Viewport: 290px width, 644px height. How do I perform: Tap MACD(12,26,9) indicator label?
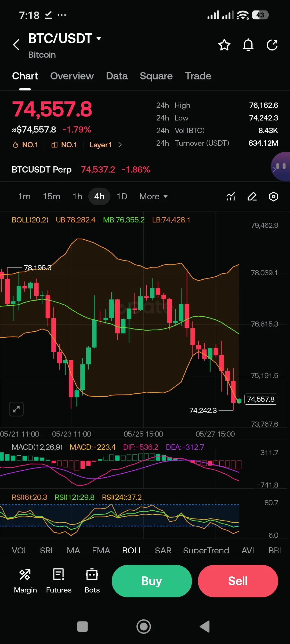37,447
